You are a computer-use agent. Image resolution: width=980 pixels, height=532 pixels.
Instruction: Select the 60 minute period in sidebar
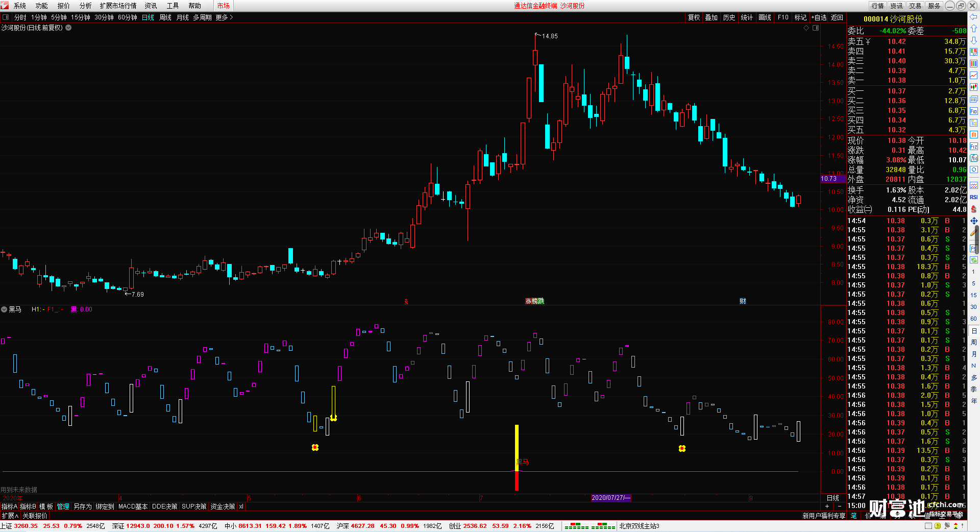pos(974,319)
